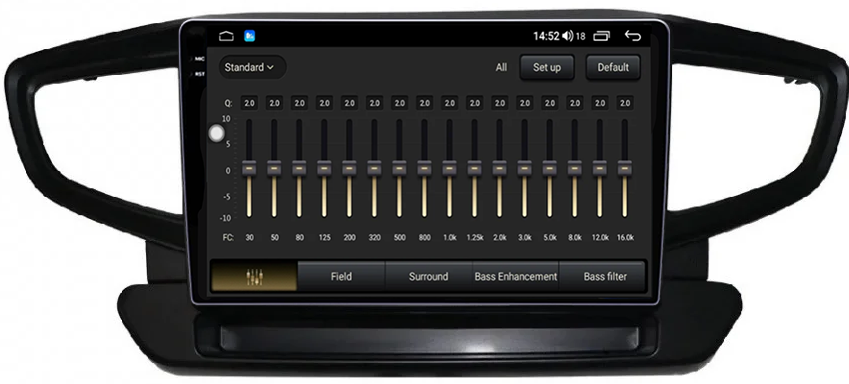Open the Standard preset dropdown
Viewport: 849px width, 384px height.
[252, 67]
